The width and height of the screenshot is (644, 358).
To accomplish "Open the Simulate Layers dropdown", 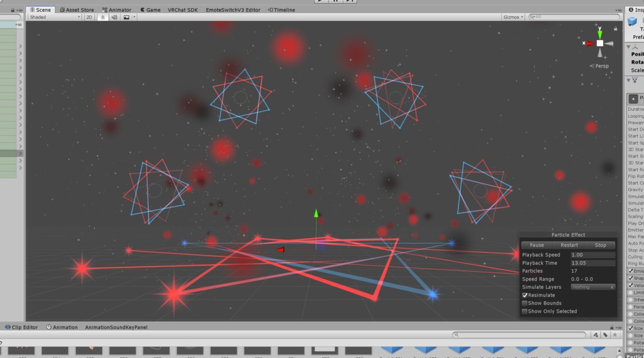I will coord(592,287).
